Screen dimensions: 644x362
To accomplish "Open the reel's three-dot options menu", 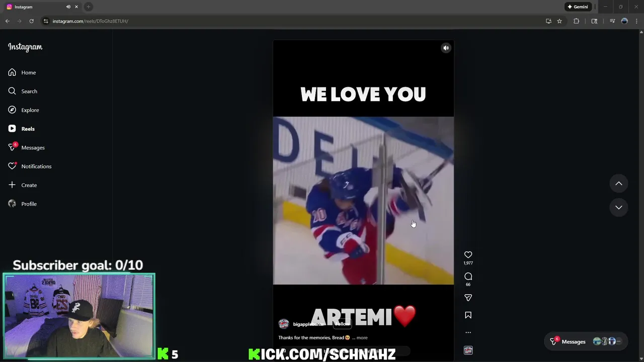I will (468, 332).
